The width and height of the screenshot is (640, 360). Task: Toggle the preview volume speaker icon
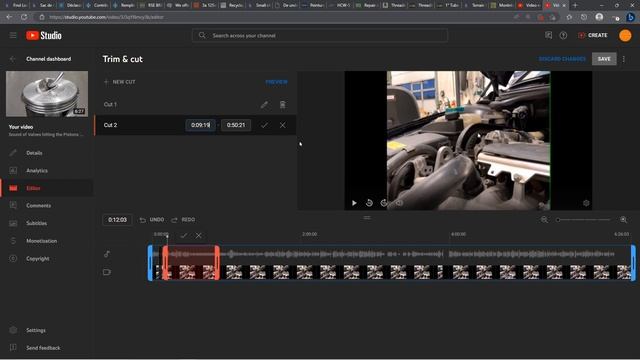pos(399,203)
